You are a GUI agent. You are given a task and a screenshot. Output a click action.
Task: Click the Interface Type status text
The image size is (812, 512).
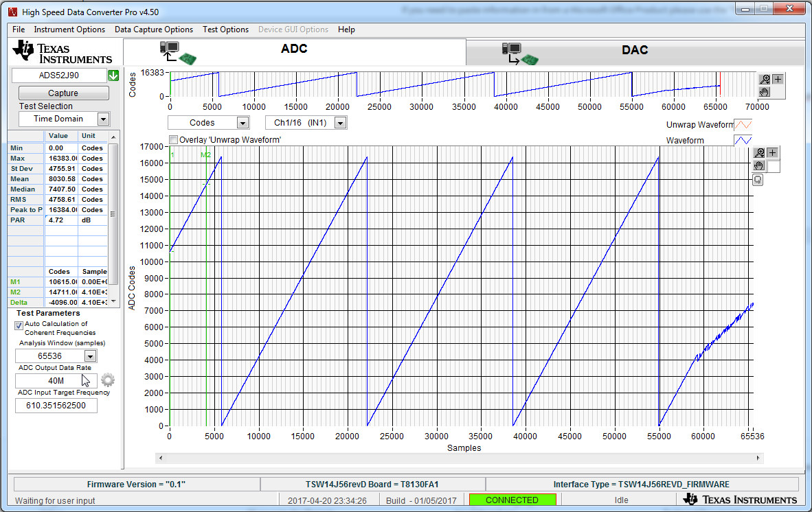642,485
